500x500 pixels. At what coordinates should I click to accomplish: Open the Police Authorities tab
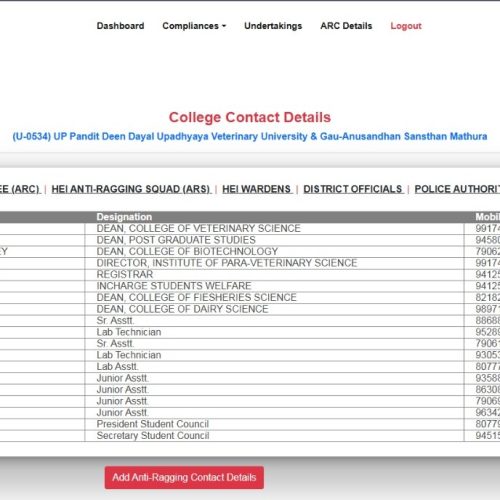pos(457,189)
